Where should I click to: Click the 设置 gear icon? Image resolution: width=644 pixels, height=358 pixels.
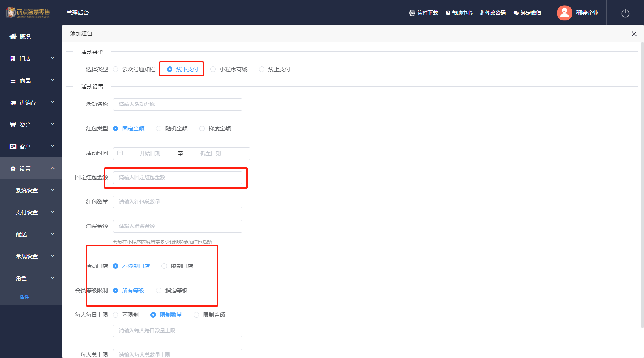(x=13, y=169)
